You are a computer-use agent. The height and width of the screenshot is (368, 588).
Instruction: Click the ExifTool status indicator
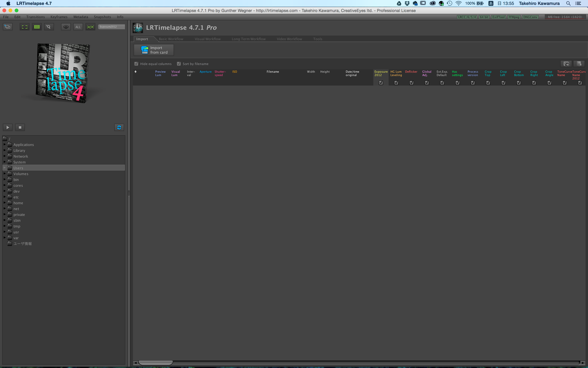[498, 17]
